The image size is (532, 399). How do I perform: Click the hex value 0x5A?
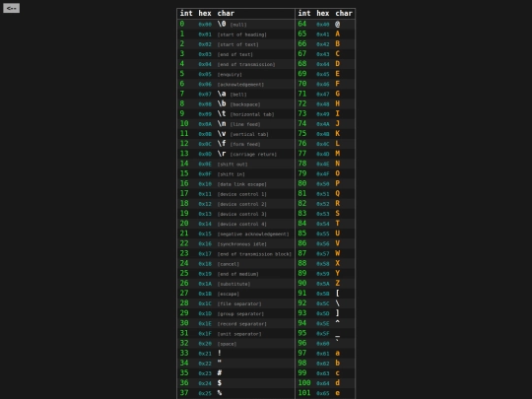(323, 284)
